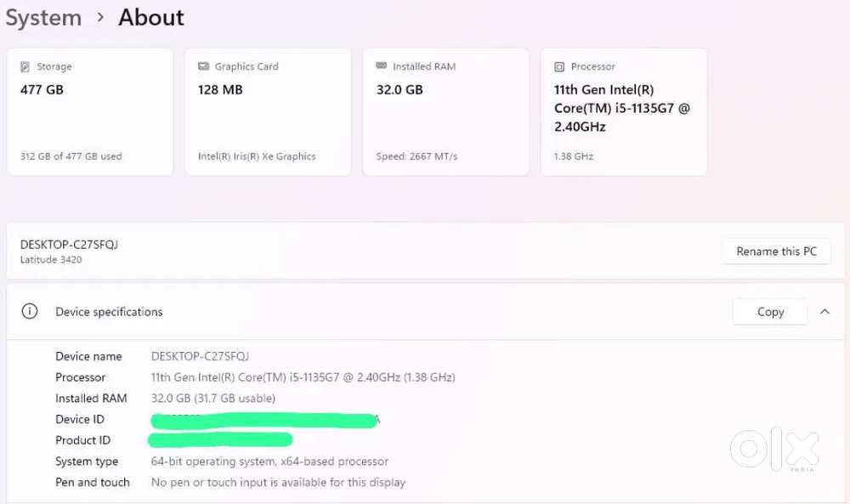
Task: Click the Device name row value
Action: click(x=200, y=356)
